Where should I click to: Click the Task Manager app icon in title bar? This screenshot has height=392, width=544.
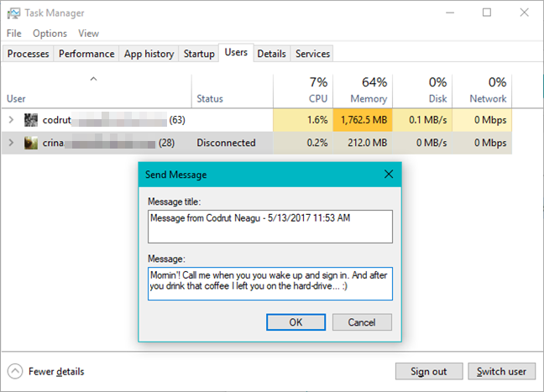point(13,13)
